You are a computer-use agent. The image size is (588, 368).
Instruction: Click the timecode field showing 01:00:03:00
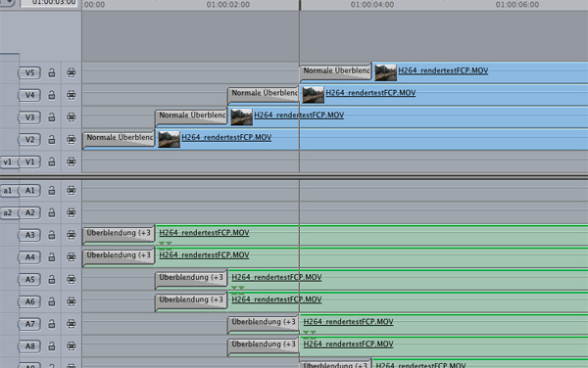coord(49,3)
